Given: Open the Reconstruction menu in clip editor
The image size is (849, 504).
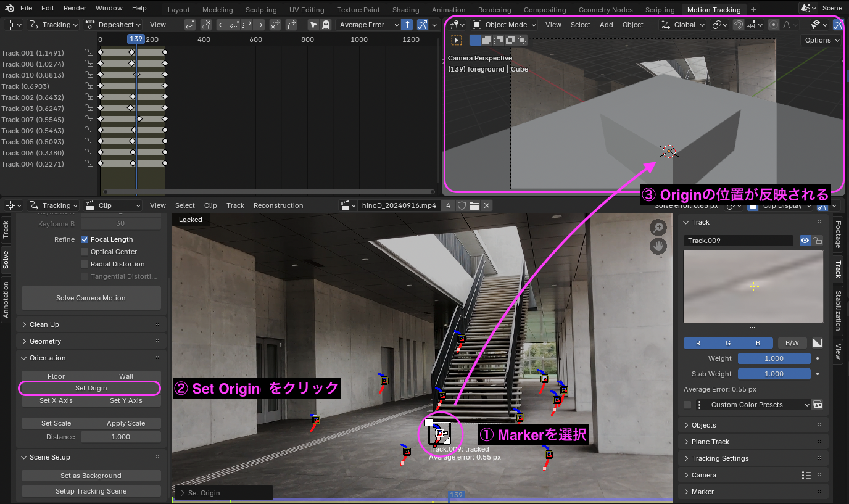Looking at the screenshot, I should tap(278, 205).
